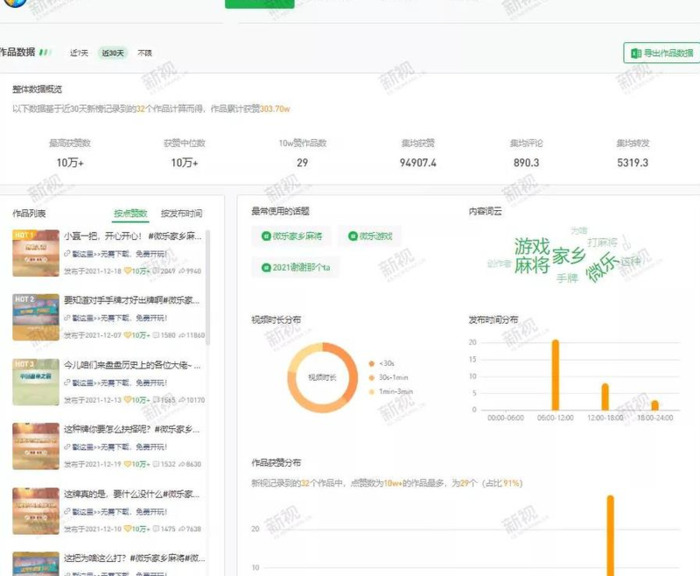Click word 麻将 in the word cloud
Image resolution: width=700 pixels, height=576 pixels.
coord(532,265)
